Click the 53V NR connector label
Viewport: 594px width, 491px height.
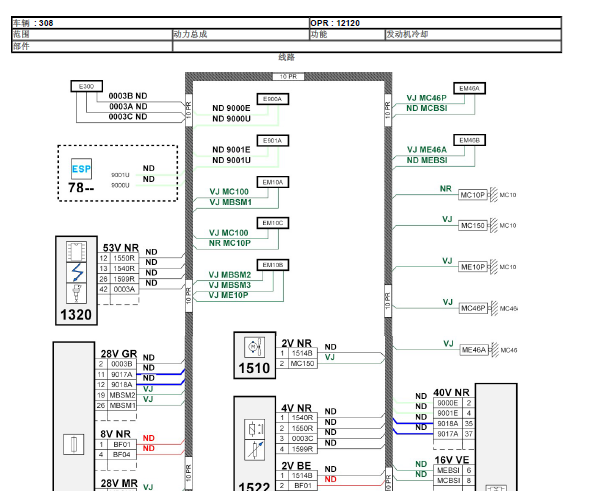click(120, 248)
